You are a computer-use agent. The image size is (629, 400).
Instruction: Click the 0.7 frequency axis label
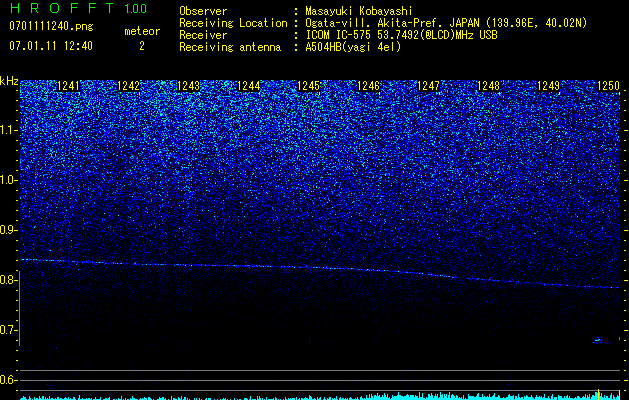[9, 330]
